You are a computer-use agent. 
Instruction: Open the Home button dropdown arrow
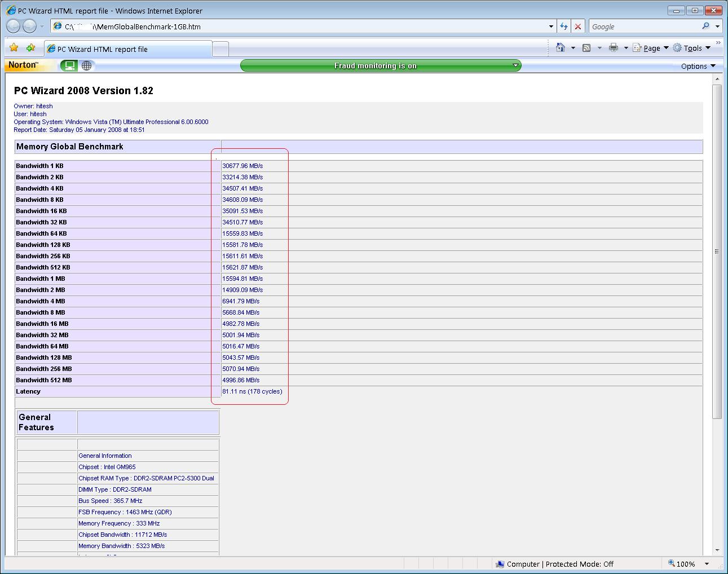(x=573, y=48)
